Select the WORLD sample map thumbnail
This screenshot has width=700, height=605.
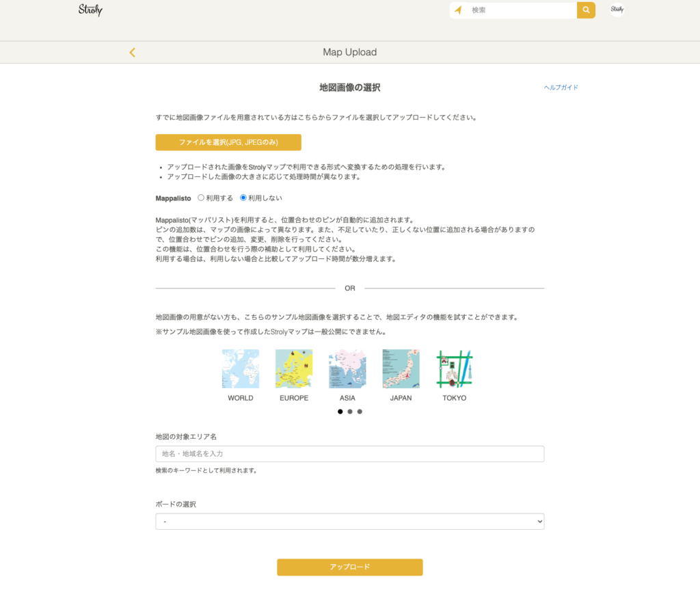click(x=241, y=369)
